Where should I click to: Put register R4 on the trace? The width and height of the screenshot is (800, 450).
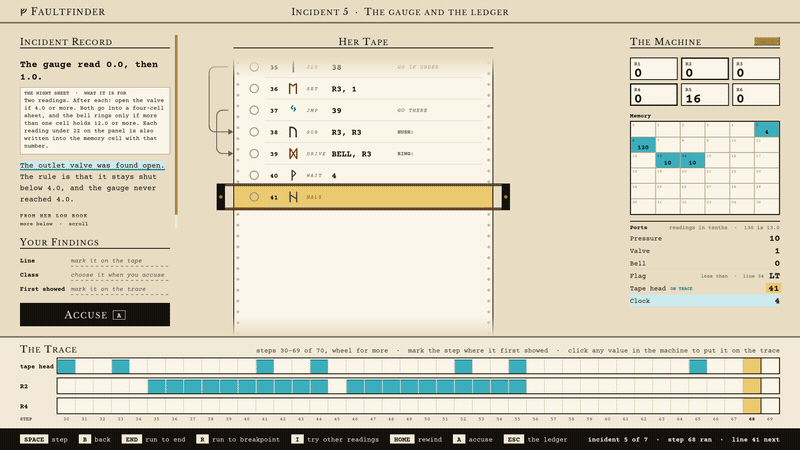pyautogui.click(x=654, y=94)
